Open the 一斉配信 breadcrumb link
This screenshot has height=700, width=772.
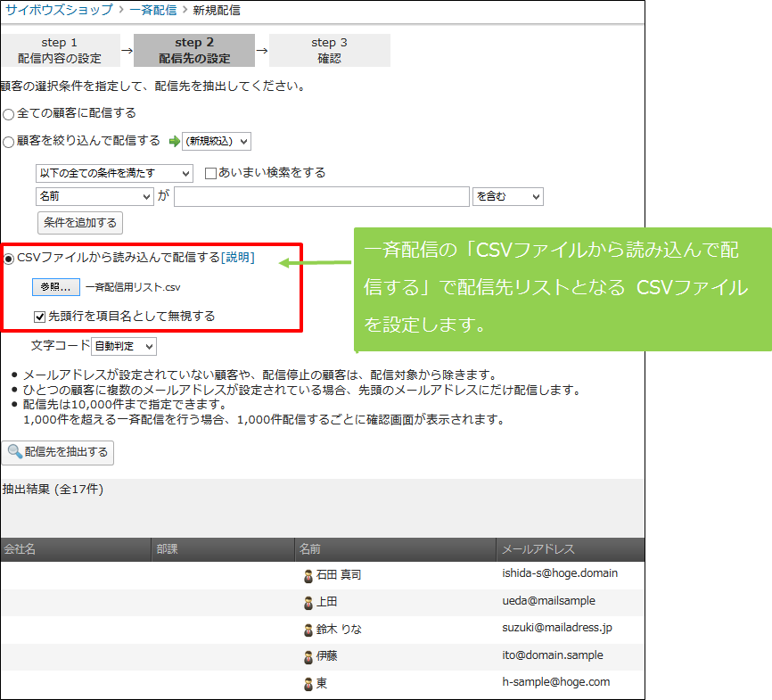[153, 10]
